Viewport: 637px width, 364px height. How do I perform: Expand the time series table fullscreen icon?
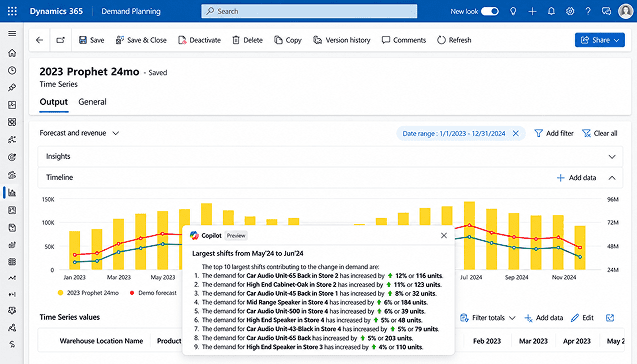[610, 318]
